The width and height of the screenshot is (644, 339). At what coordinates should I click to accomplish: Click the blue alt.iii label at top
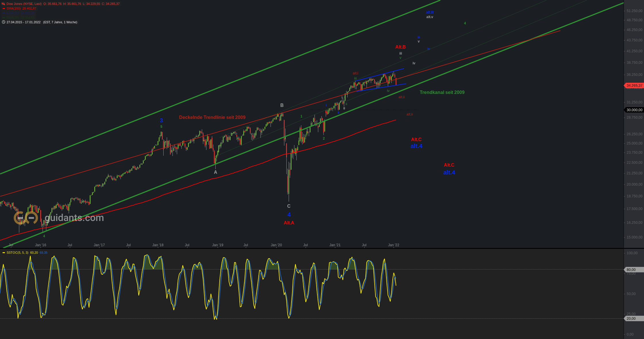(x=430, y=12)
